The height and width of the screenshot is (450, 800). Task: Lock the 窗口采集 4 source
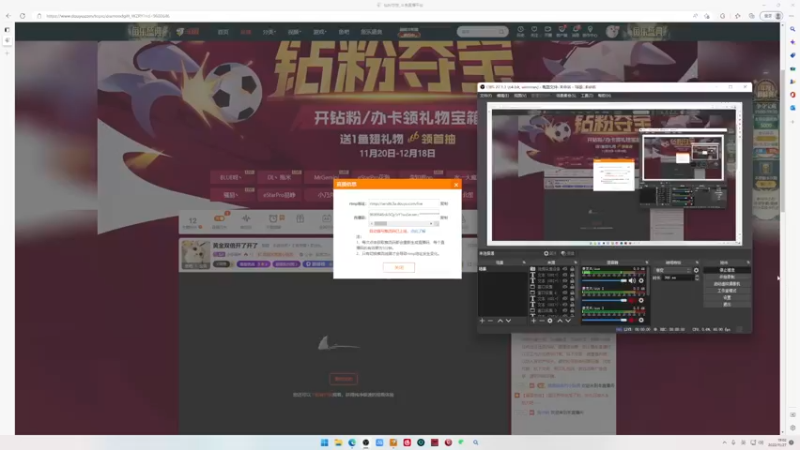572,292
